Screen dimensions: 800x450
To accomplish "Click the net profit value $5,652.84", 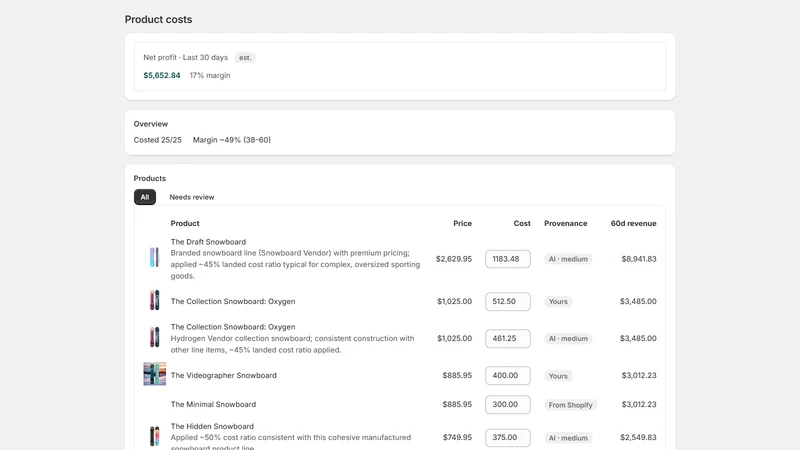I will [x=162, y=76].
